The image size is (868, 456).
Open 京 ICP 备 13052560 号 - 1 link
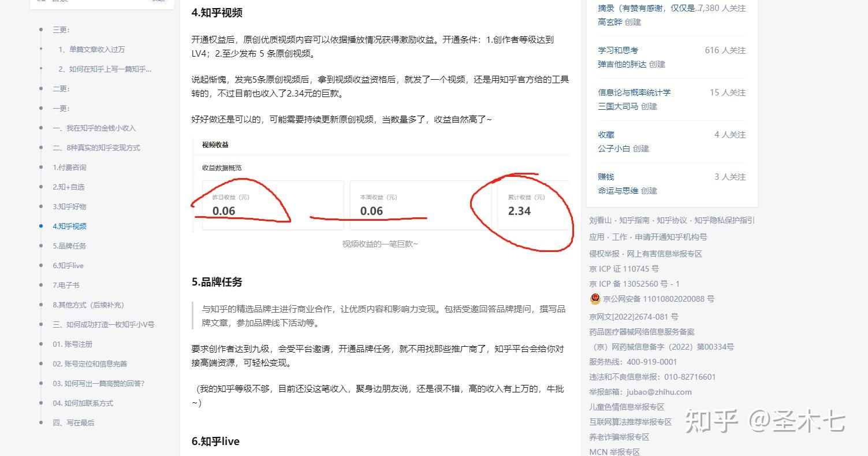tap(634, 284)
